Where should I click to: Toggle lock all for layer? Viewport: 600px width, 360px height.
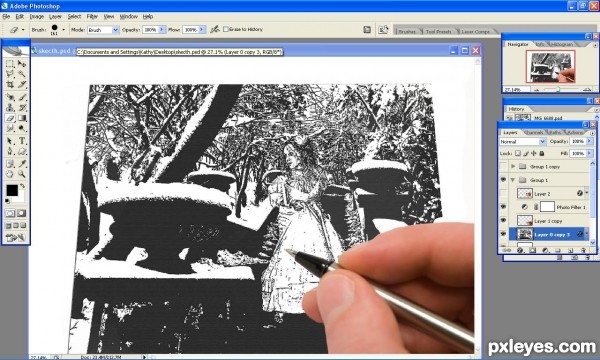[x=541, y=153]
